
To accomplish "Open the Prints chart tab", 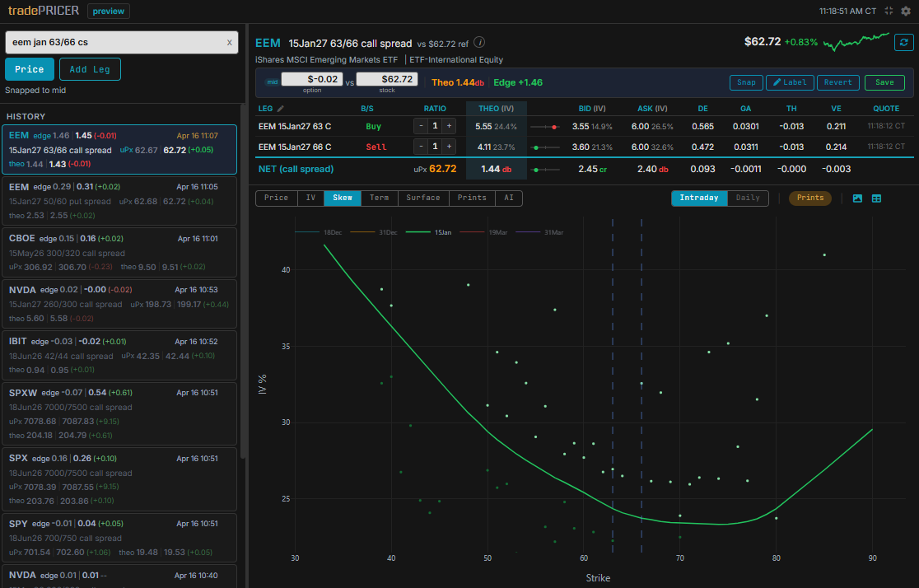I will coord(472,198).
